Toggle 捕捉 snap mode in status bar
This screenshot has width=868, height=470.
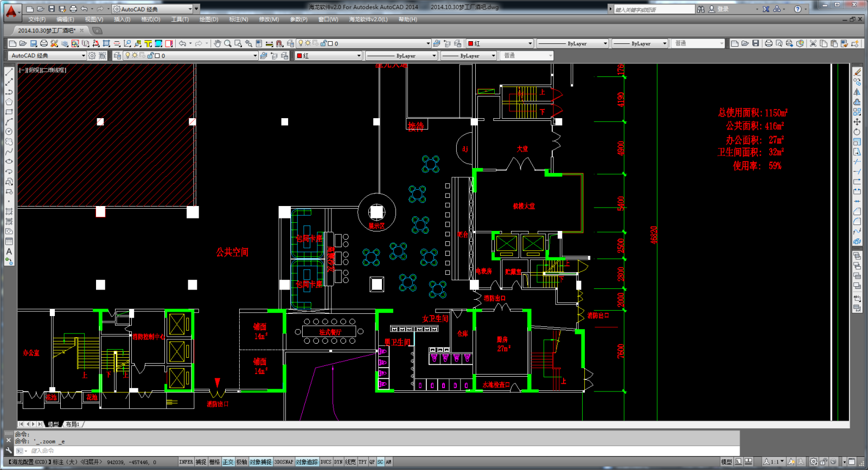tap(201, 462)
